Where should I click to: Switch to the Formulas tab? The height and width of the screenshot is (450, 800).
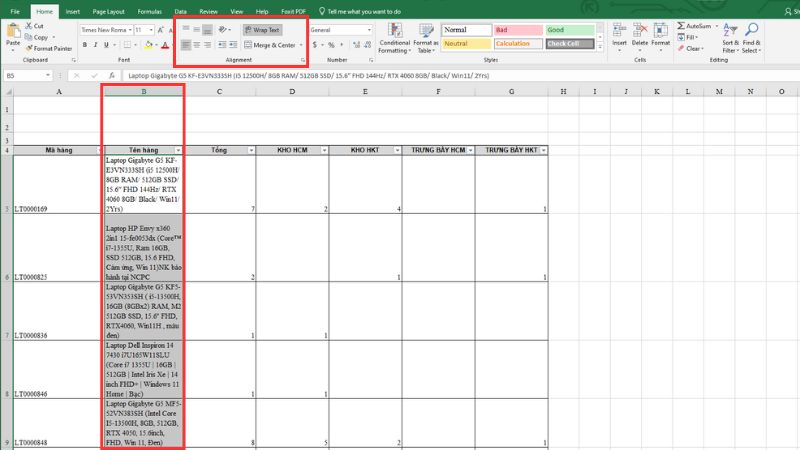149,11
